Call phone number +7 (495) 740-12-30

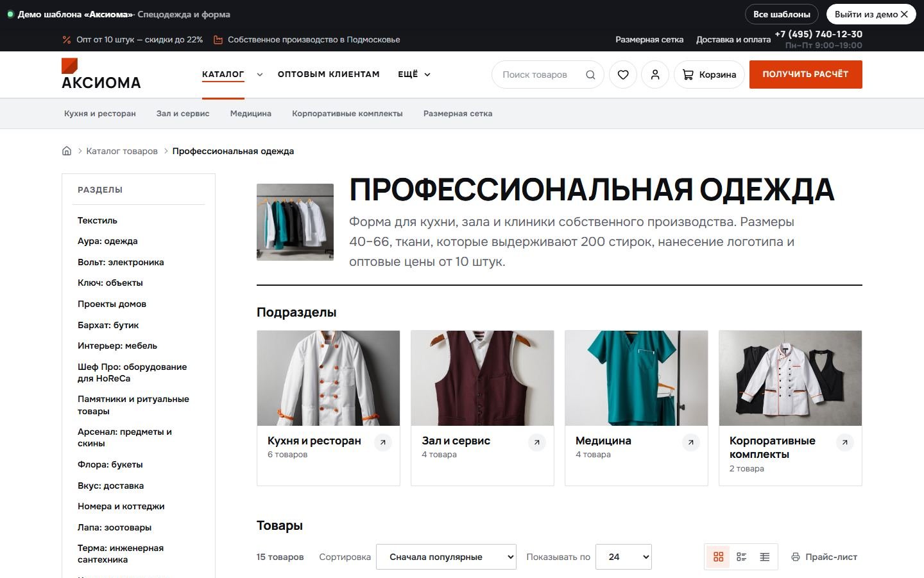(x=819, y=34)
